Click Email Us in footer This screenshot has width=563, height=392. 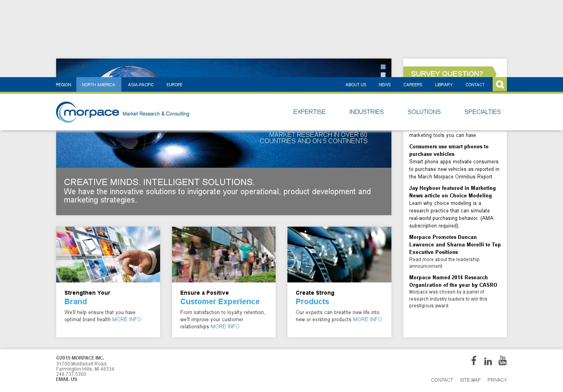[66, 379]
